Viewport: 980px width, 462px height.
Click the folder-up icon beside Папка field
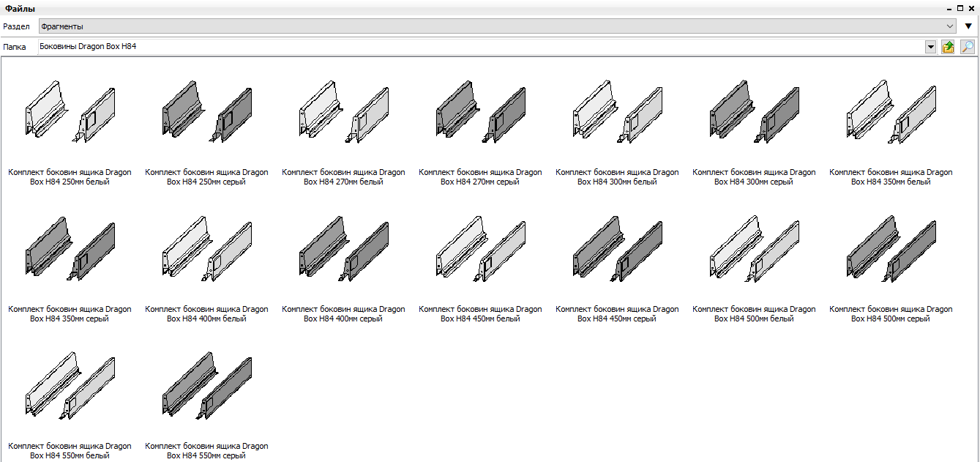pyautogui.click(x=948, y=47)
